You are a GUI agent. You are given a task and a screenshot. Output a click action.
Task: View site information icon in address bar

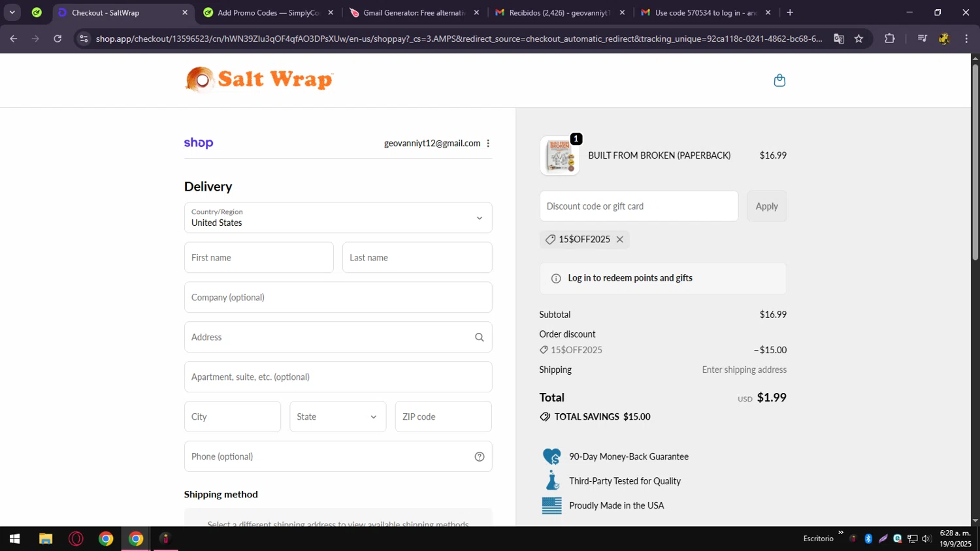point(84,39)
